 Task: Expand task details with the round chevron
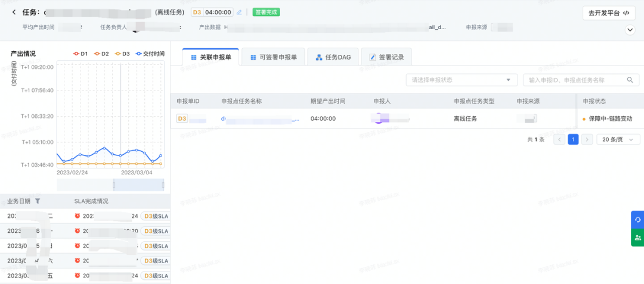click(x=630, y=30)
